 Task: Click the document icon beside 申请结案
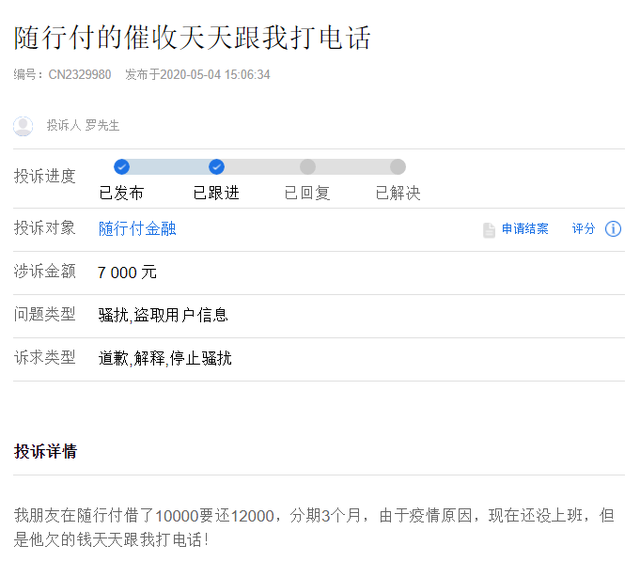[x=489, y=230]
